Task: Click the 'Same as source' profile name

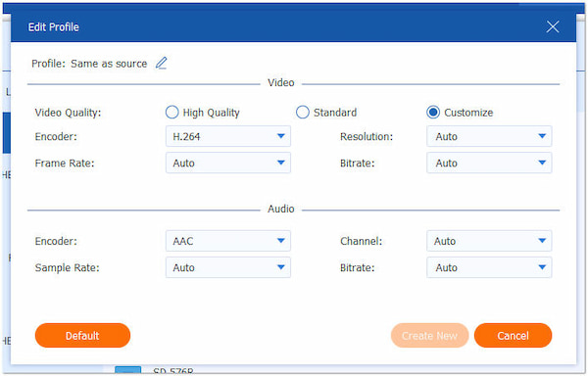Action: click(109, 64)
